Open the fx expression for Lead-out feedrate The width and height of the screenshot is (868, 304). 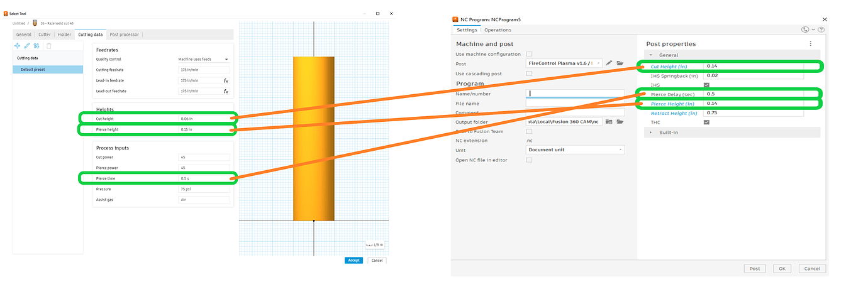tap(226, 91)
